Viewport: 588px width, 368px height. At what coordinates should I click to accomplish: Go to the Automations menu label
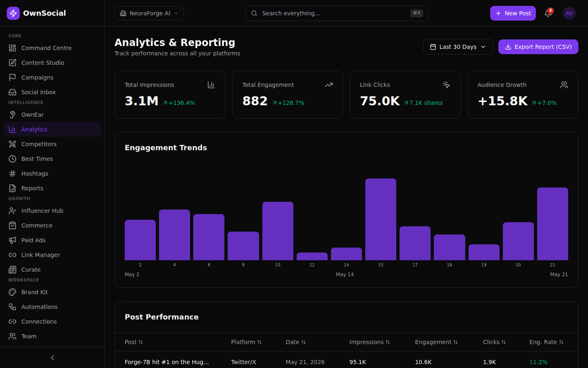(39, 307)
